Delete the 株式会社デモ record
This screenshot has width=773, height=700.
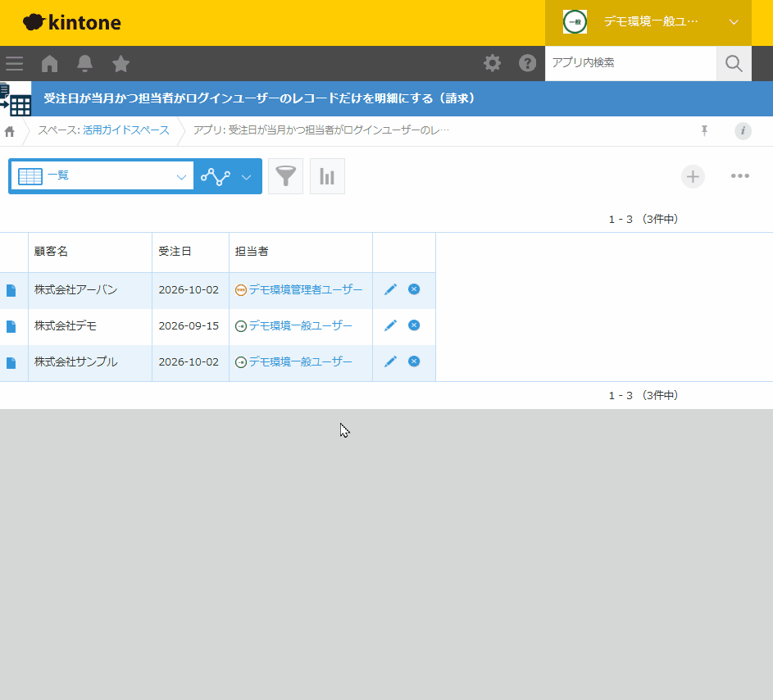coord(414,325)
